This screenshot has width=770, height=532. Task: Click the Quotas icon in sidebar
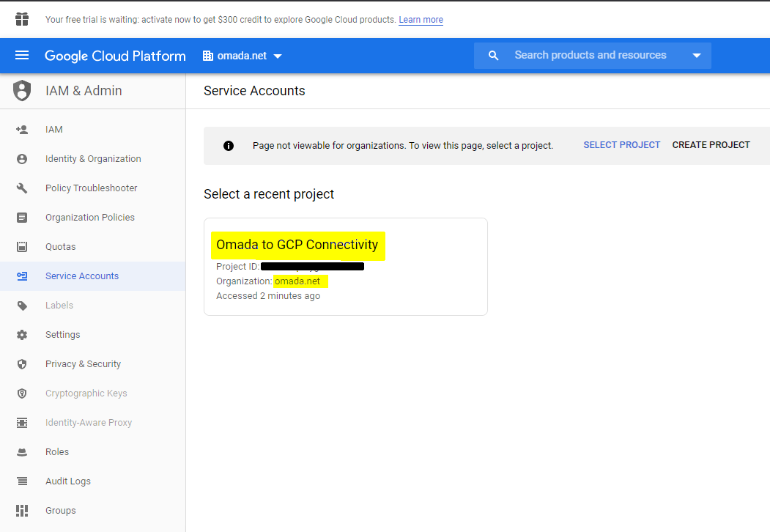point(21,247)
